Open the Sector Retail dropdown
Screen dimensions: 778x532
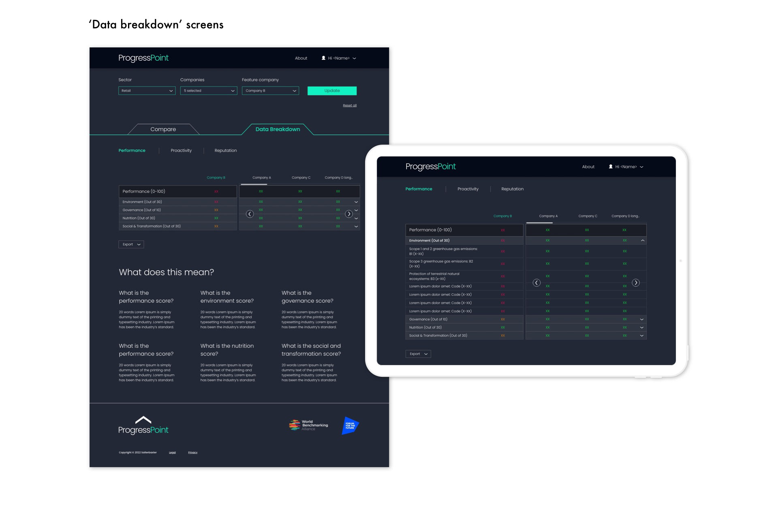(147, 91)
